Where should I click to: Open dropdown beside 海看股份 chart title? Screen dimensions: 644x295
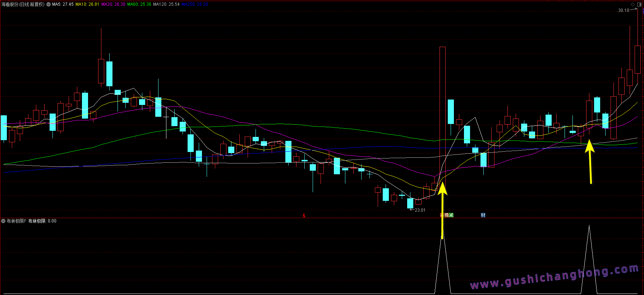pyautogui.click(x=49, y=4)
